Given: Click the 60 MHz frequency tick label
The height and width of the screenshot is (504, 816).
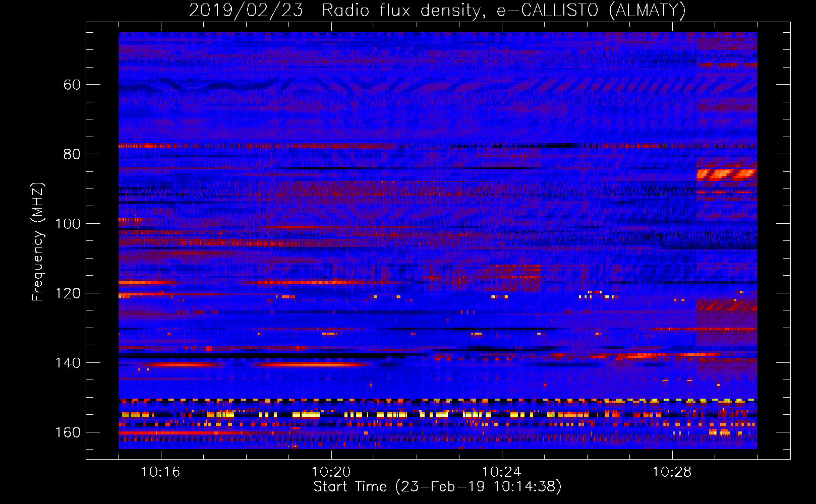Looking at the screenshot, I should tap(72, 85).
